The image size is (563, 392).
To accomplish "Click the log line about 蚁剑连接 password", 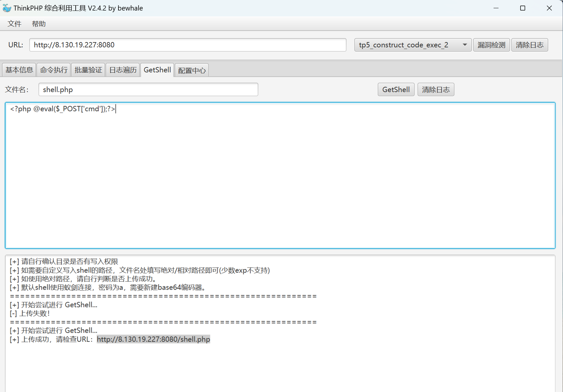I will click(108, 287).
